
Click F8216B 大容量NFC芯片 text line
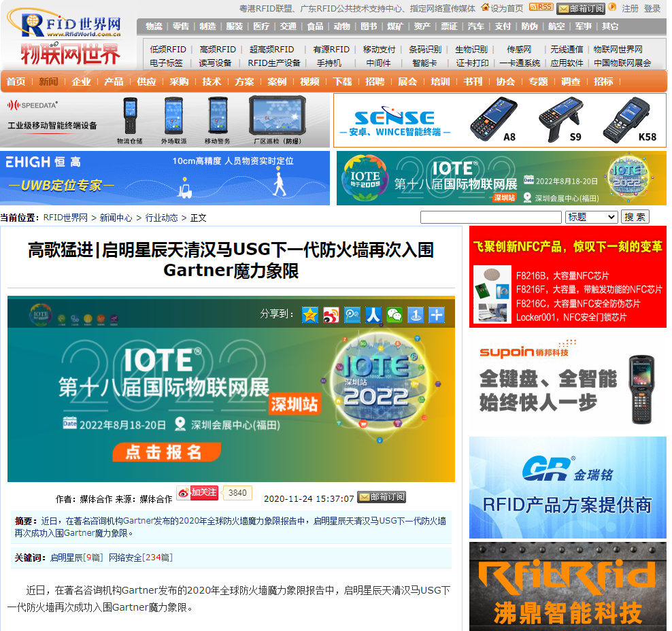pos(562,276)
